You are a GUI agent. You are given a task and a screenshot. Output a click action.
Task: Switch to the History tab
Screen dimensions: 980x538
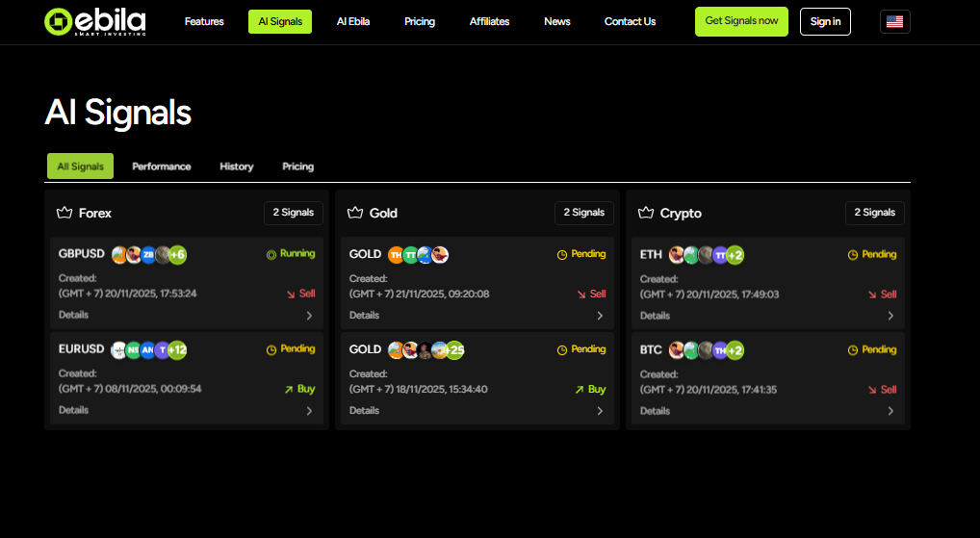coord(237,167)
